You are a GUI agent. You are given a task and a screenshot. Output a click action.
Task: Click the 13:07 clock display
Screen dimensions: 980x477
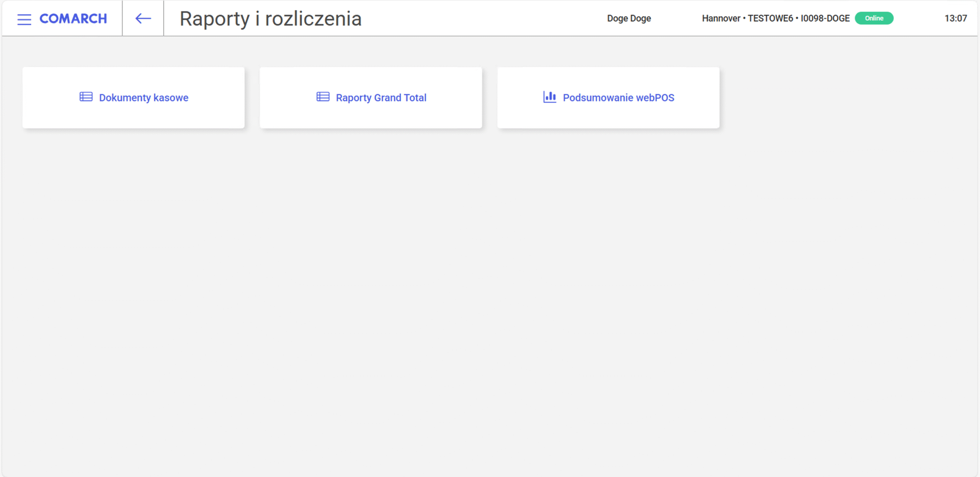955,18
